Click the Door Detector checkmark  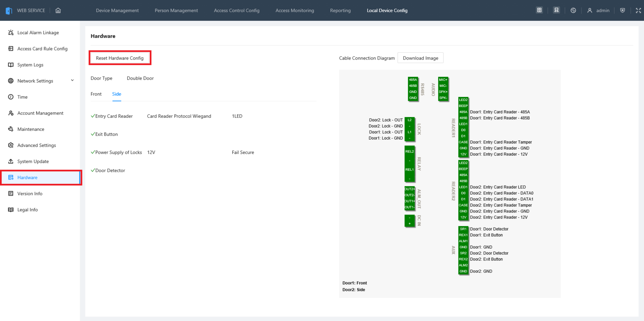pos(93,171)
